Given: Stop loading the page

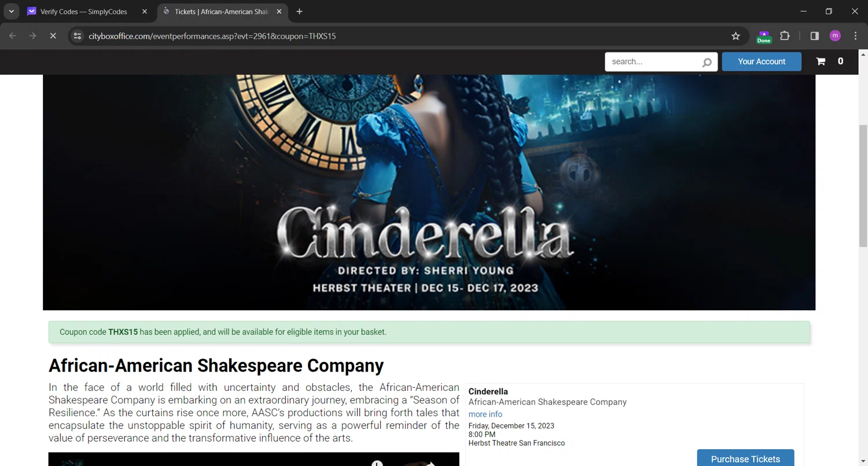Looking at the screenshot, I should [x=53, y=36].
